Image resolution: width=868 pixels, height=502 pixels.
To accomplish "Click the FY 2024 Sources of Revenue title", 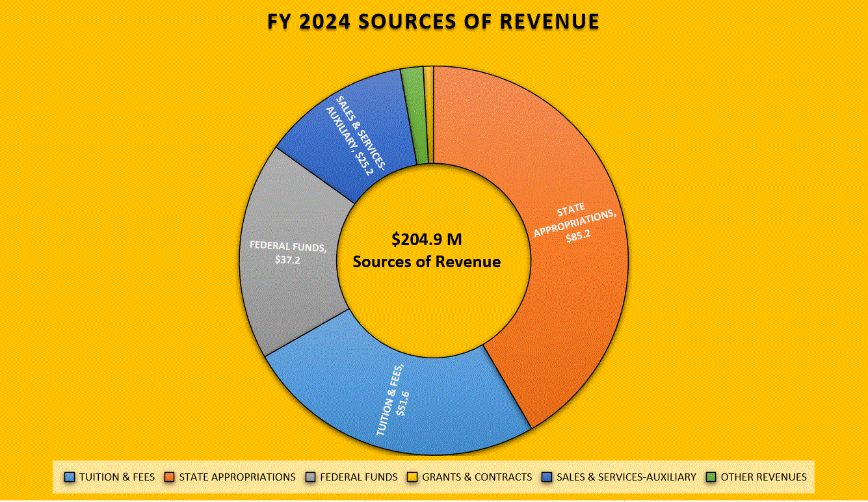I will point(432,21).
